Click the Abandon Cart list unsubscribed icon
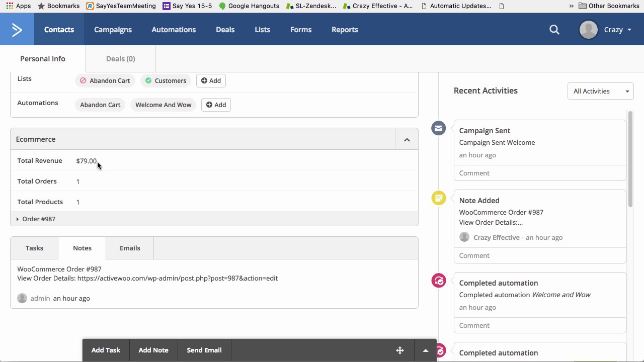Screen dimensions: 644x362 point(83,80)
